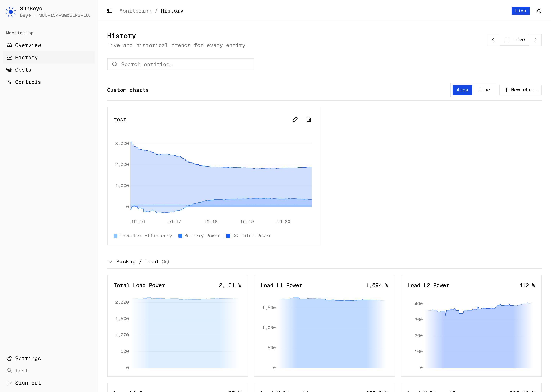The height and width of the screenshot is (392, 551).
Task: Click the '2,131 W' value
Action: click(x=230, y=285)
